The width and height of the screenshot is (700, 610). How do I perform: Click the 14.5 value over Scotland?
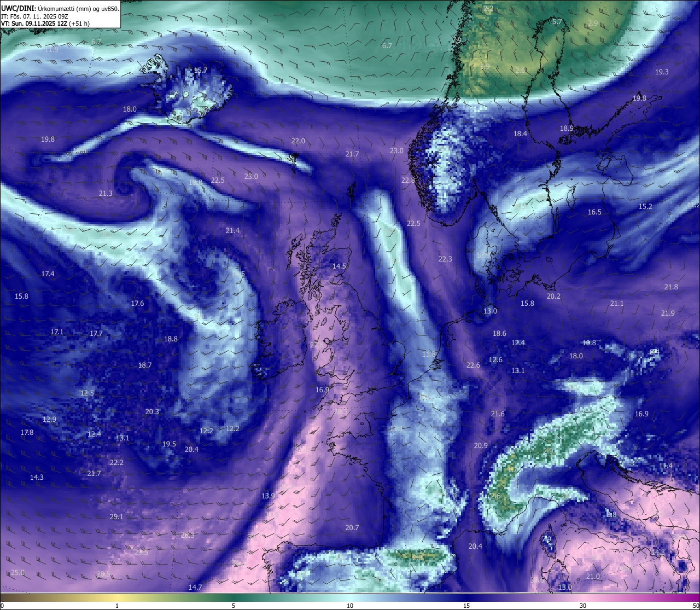pyautogui.click(x=339, y=266)
